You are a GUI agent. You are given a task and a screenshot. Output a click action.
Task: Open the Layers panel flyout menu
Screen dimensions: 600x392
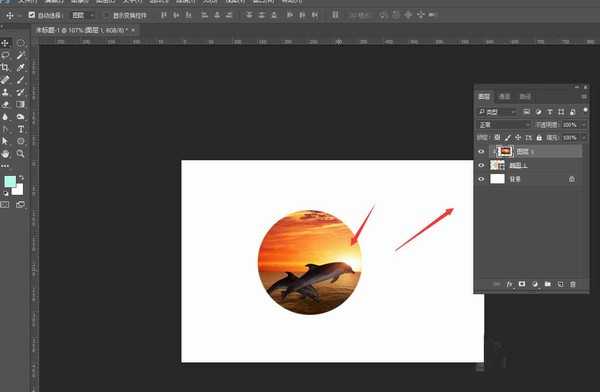pos(584,96)
